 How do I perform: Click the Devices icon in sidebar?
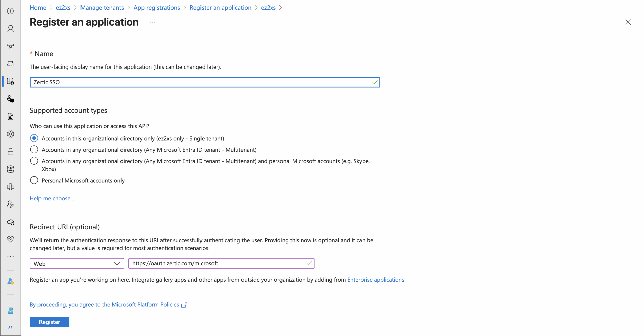[x=10, y=64]
